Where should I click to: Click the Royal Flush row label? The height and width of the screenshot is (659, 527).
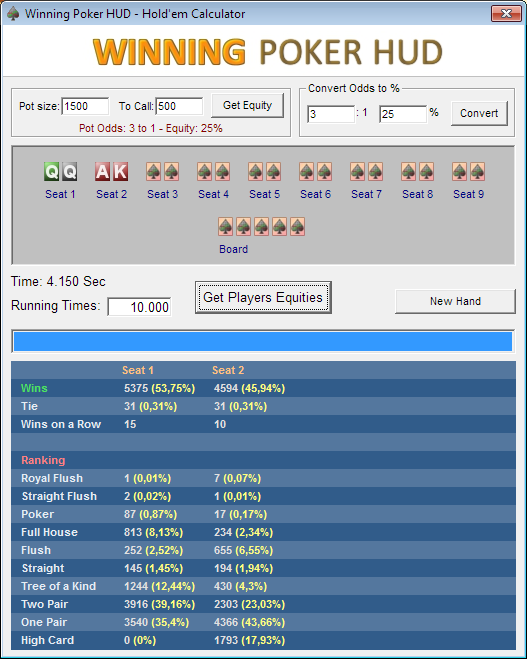pyautogui.click(x=52, y=478)
